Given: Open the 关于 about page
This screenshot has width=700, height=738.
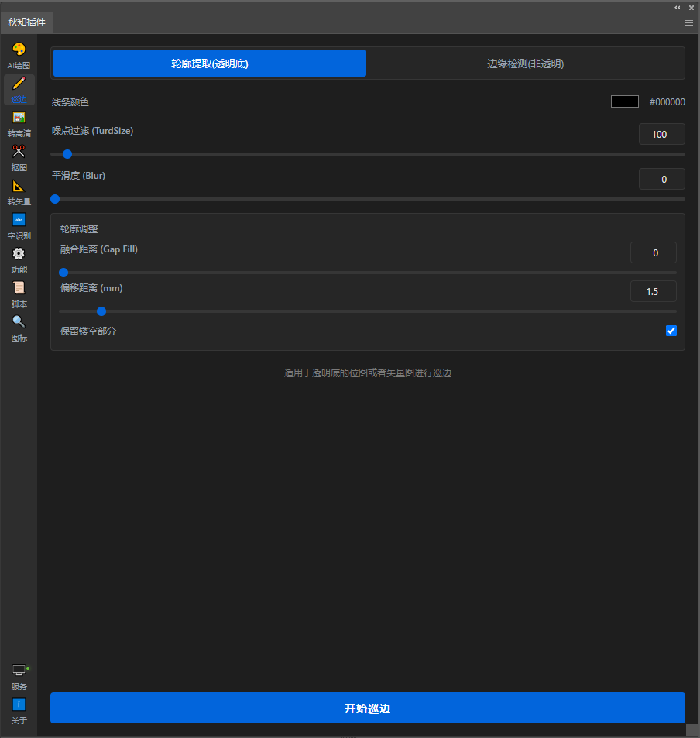Looking at the screenshot, I should click(x=19, y=710).
